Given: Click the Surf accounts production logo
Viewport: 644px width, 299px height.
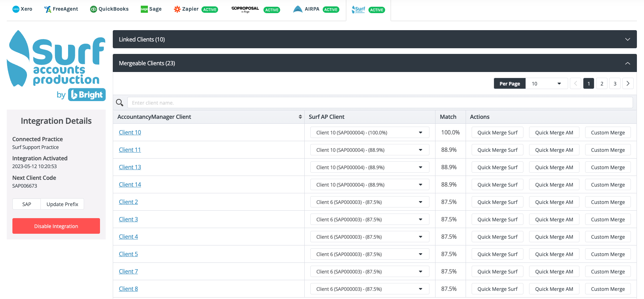Looking at the screenshot, I should (x=56, y=66).
